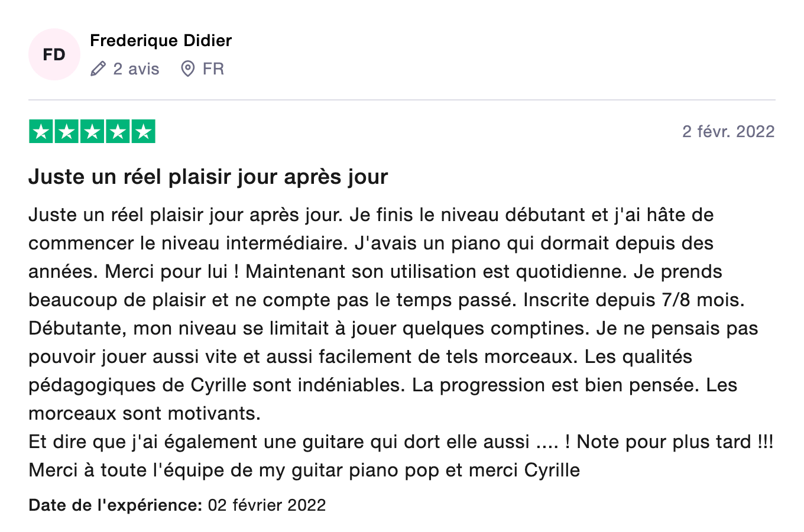The image size is (804, 532).
Task: Open Frederique Didier's reviewer profile
Action: (x=160, y=40)
